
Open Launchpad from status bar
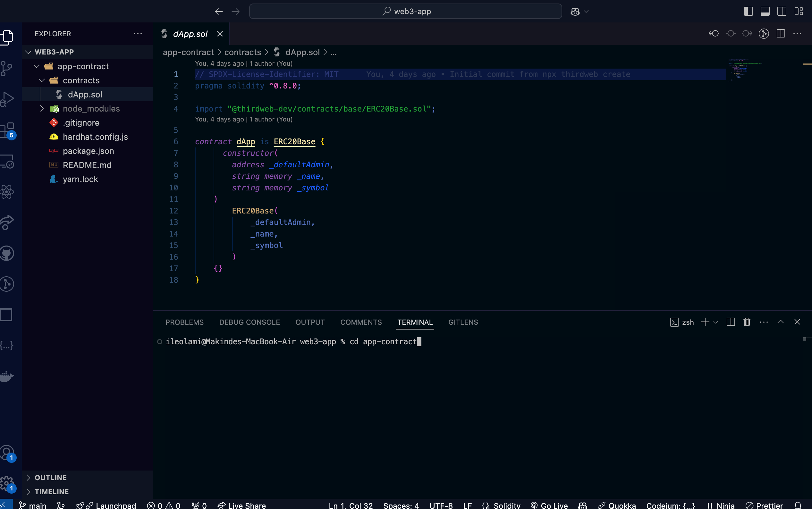point(106,505)
